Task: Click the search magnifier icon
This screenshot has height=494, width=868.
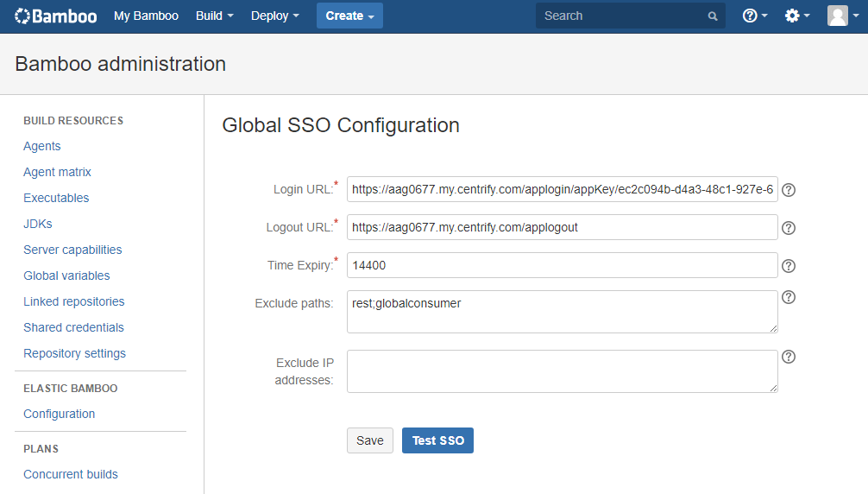Action: click(713, 16)
